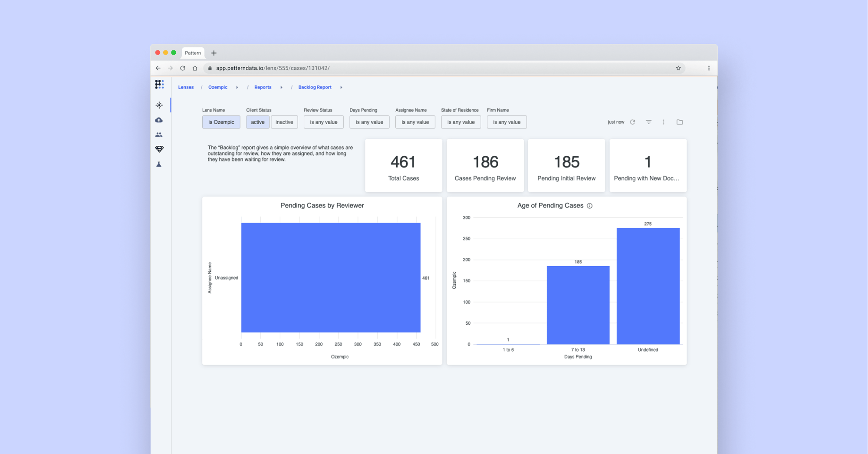Click the 185 Pending Initial Review tile
868x454 pixels.
(x=566, y=165)
